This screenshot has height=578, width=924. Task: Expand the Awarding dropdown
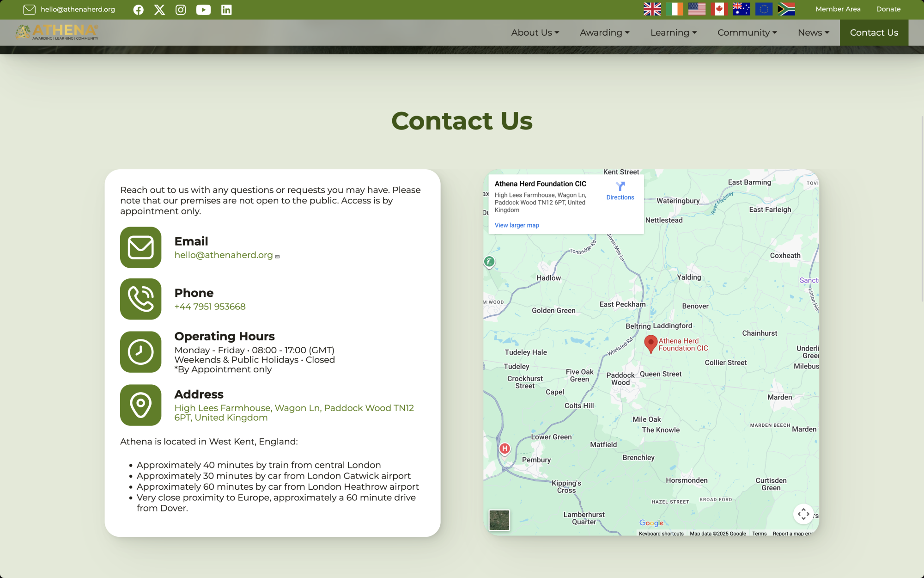point(605,32)
